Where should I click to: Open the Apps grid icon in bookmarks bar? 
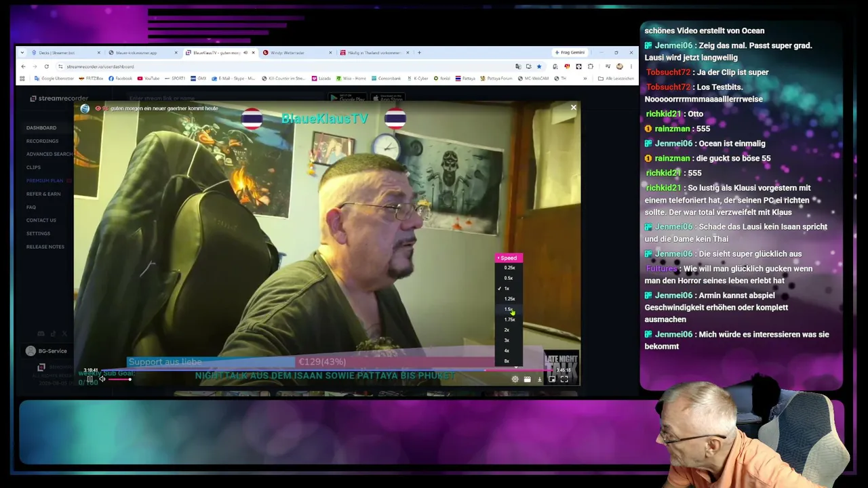(22, 79)
